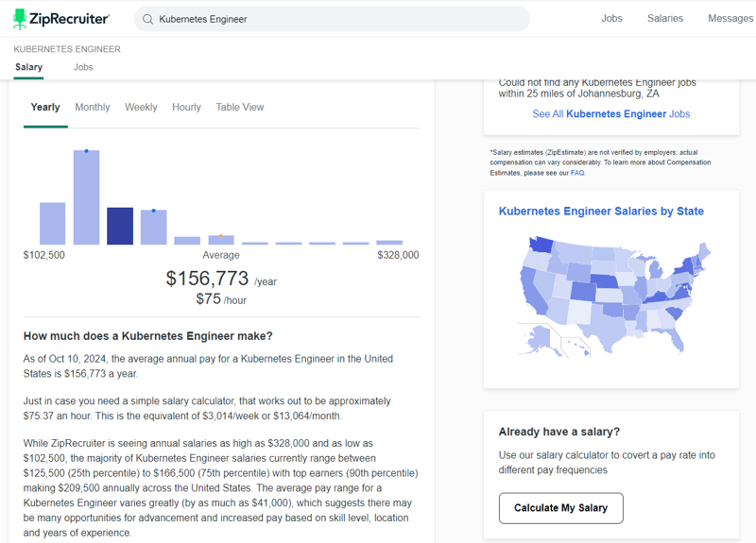Open the Jobs navigation link
Image resolution: width=756 pixels, height=543 pixels.
[611, 18]
